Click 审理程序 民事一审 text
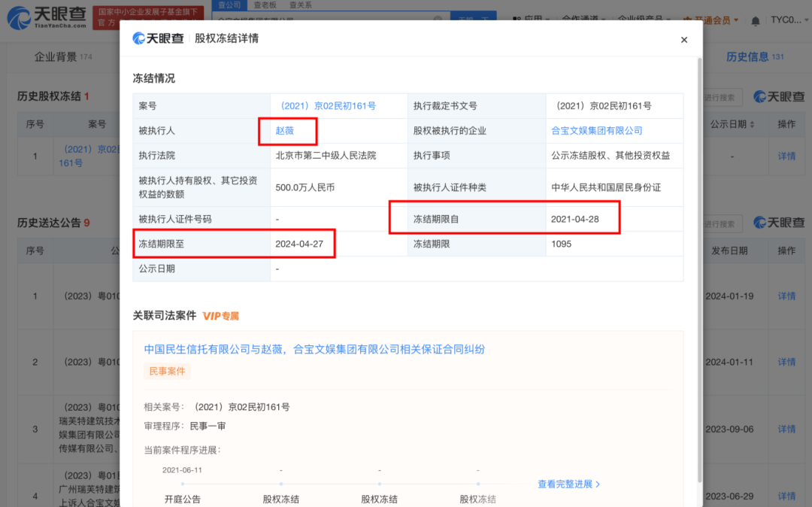This screenshot has width=812, height=507. pos(185,427)
